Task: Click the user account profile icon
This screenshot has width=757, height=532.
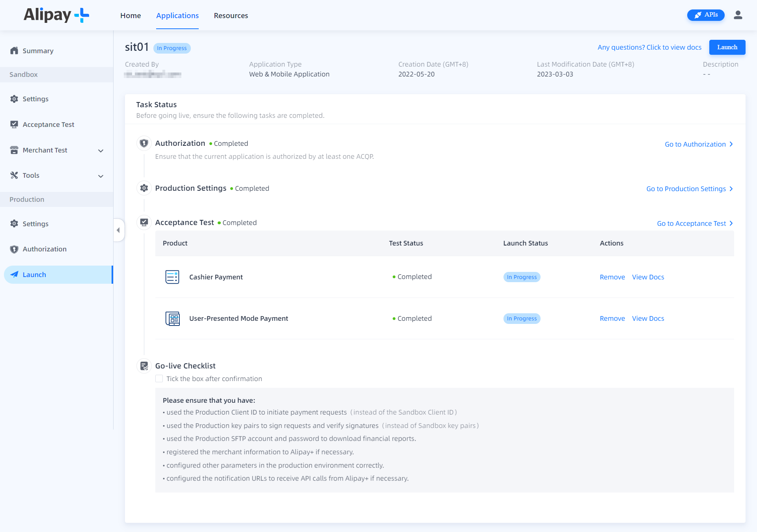Action: 738,15
